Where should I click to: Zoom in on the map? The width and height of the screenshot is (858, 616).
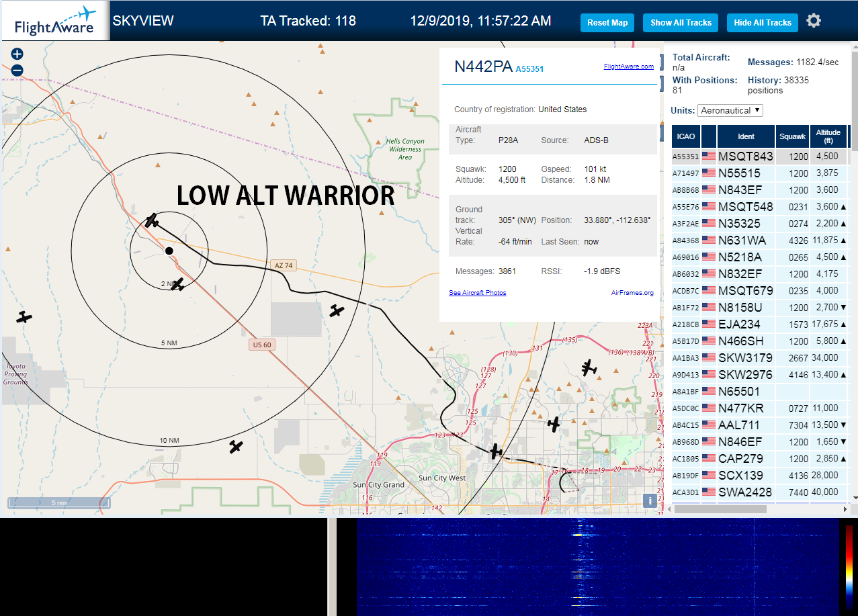pos(17,54)
